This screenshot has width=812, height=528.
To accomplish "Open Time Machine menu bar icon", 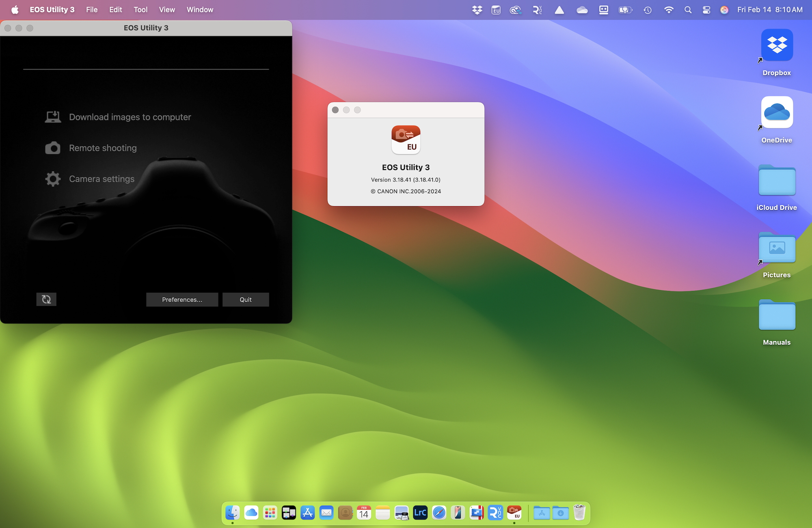I will point(648,10).
